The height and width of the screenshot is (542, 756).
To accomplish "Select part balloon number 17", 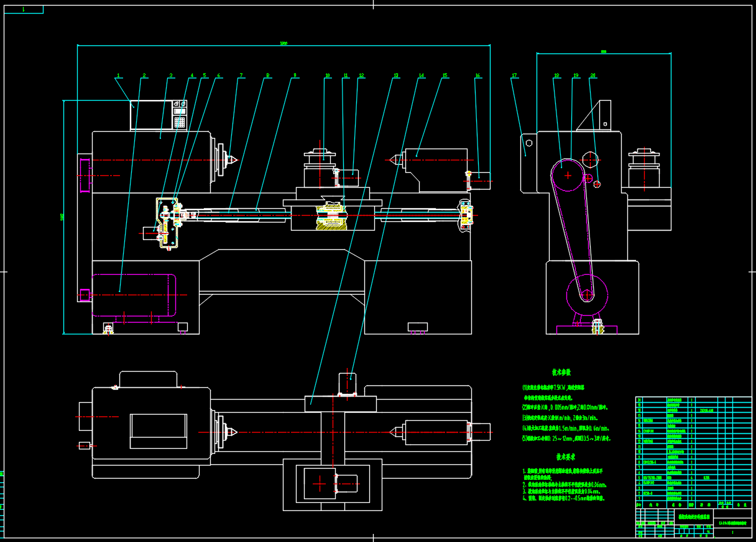I will click(514, 75).
